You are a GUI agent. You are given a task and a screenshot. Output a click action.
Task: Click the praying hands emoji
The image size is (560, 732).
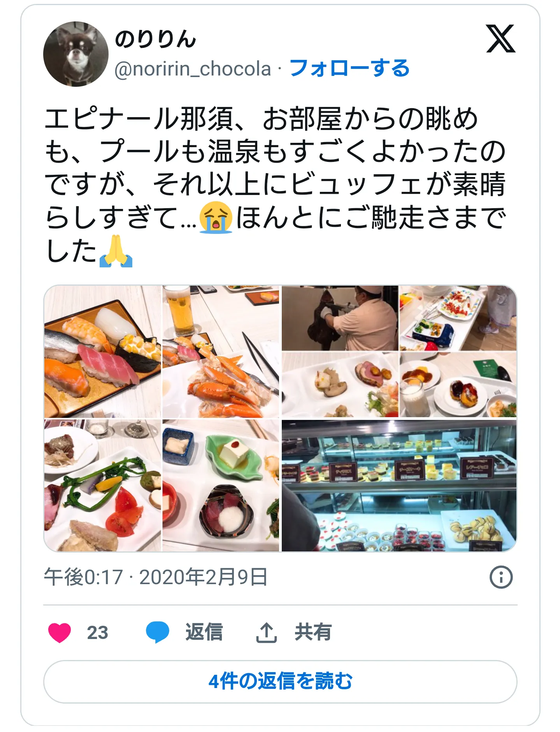click(x=116, y=251)
